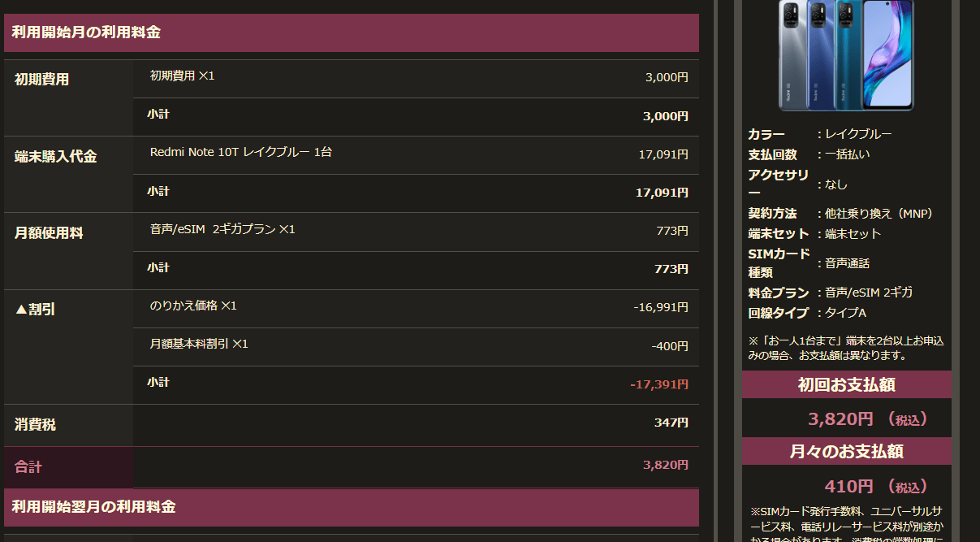Screen dimensions: 980x542
Task: Select the 音声/eSIM 2ギガプラン line item
Action: 222,230
